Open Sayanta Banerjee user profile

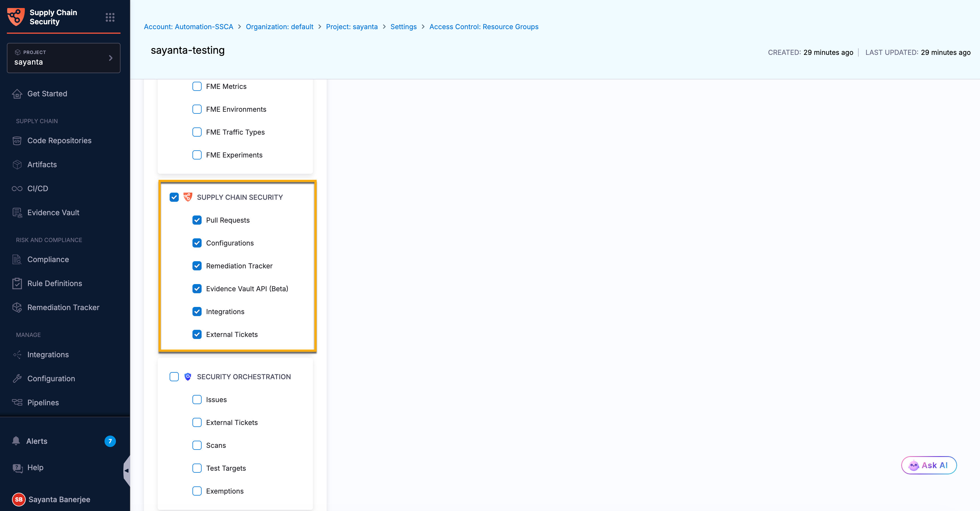pyautogui.click(x=59, y=500)
